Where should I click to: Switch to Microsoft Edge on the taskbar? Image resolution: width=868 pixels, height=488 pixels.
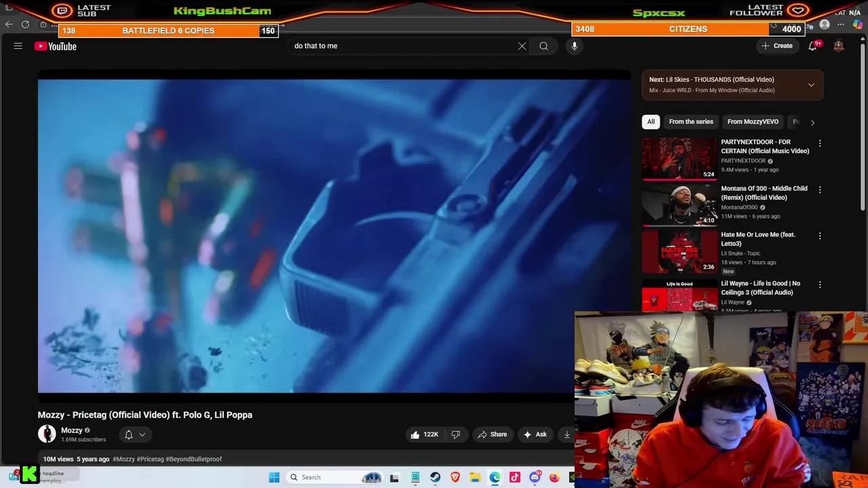click(x=495, y=477)
